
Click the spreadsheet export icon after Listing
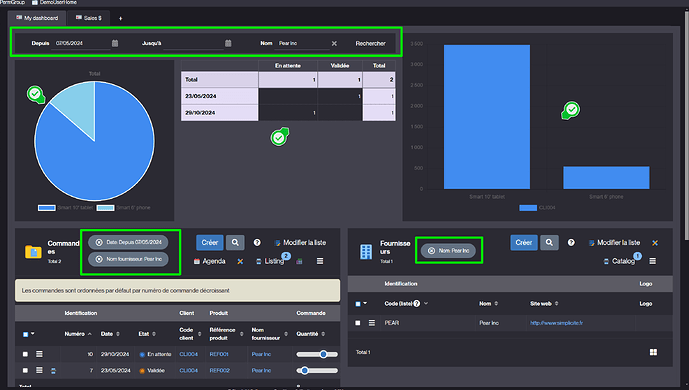tap(300, 261)
